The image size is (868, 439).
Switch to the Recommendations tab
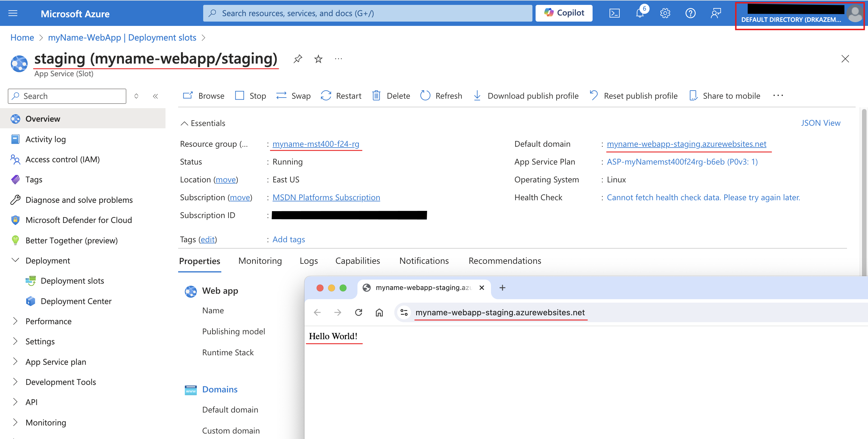[505, 261]
